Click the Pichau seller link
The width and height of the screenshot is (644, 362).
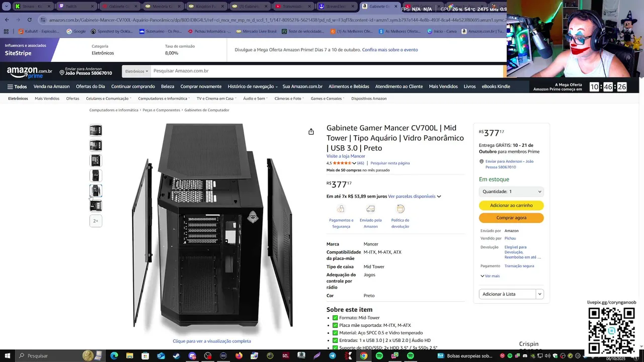click(510, 238)
